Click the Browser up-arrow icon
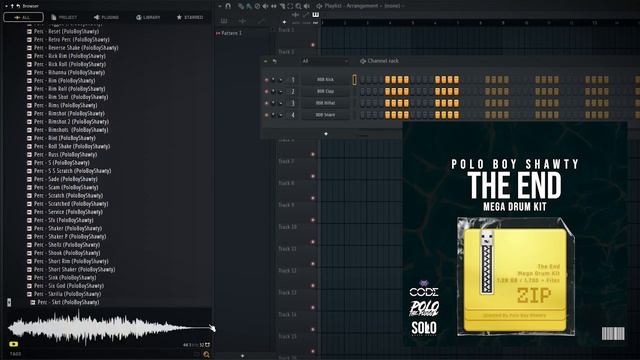Viewport: 640px width, 360px height. (x=12, y=6)
